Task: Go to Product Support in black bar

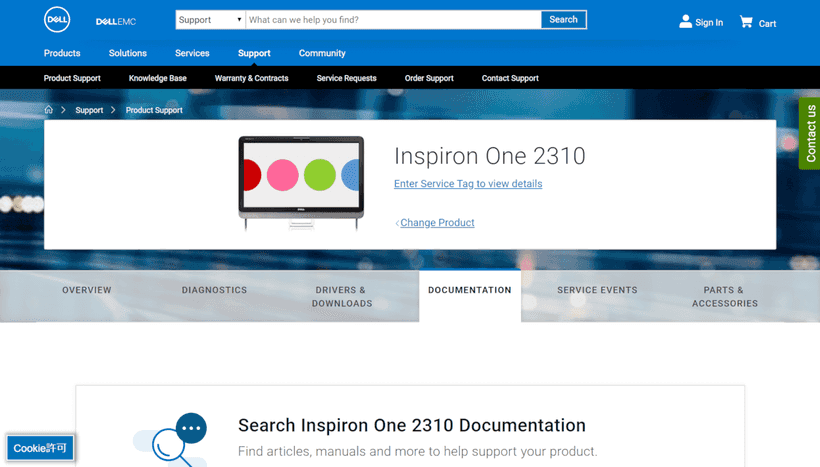Action: click(72, 78)
